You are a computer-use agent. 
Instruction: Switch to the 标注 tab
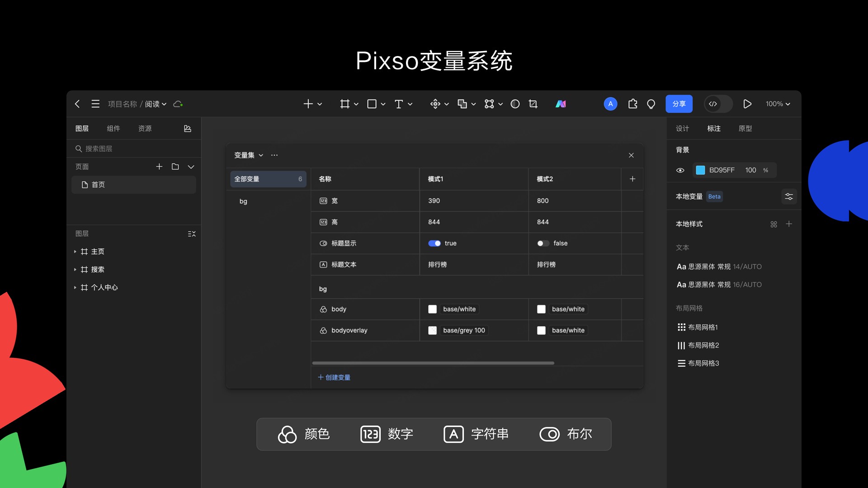(x=714, y=129)
